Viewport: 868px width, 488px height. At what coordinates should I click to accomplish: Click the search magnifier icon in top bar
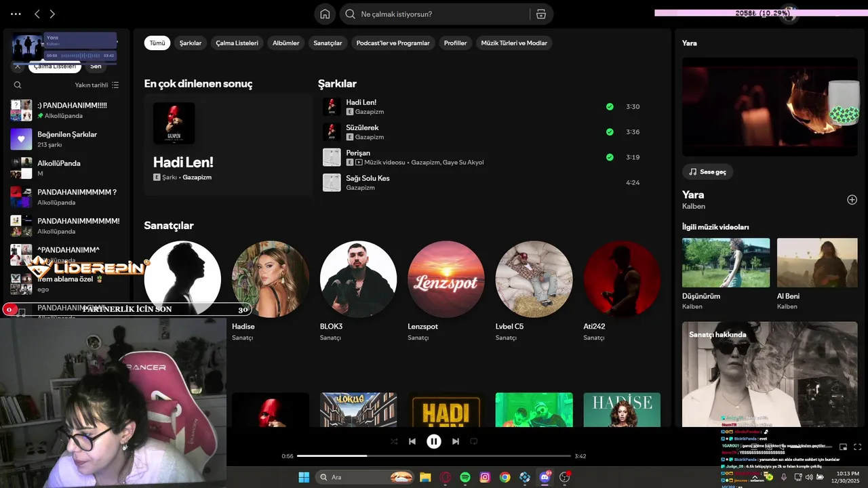[x=350, y=14]
